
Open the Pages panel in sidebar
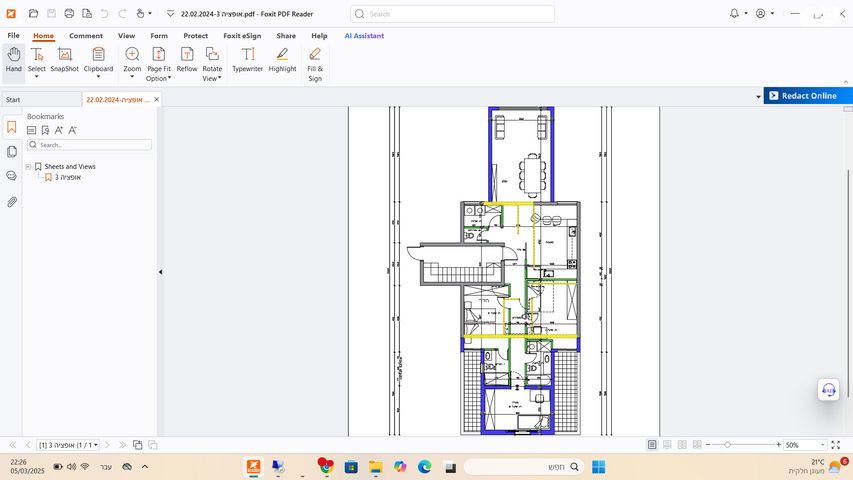pos(12,152)
